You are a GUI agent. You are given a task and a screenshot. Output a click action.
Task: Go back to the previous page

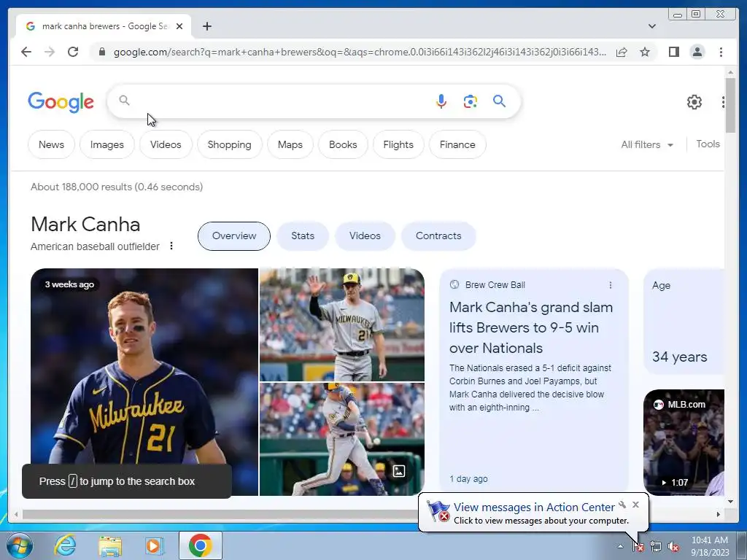tap(26, 52)
